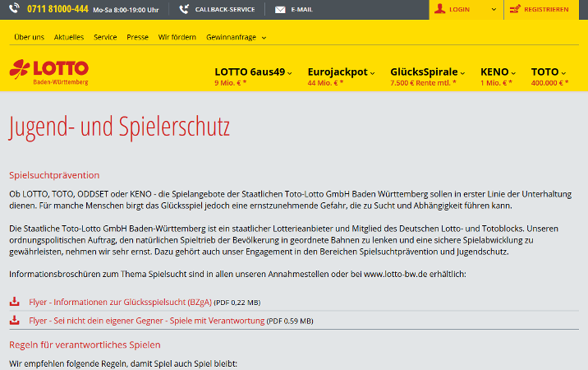
Task: Open Wir fördern menu item
Action: pos(177,37)
